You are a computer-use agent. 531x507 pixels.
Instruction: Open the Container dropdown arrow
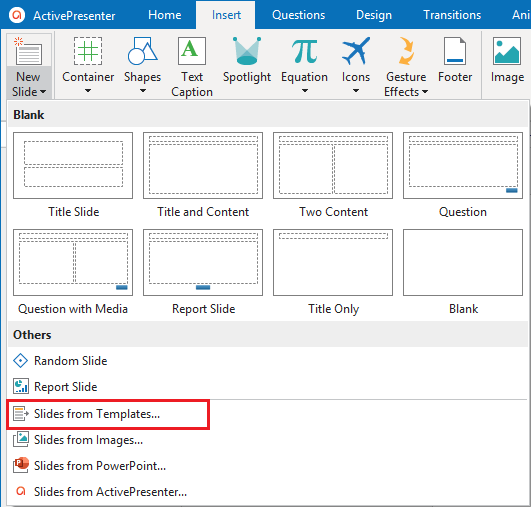88,90
